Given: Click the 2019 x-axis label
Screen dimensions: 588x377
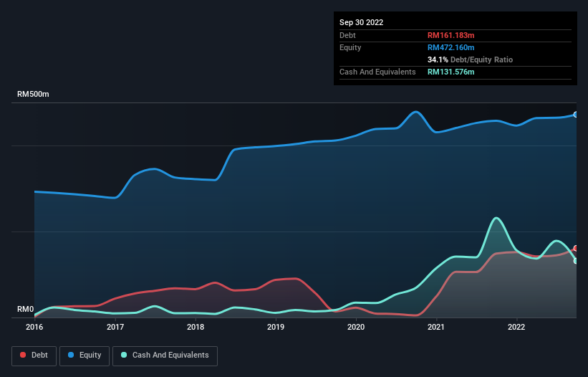Looking at the screenshot, I should pos(276,327).
